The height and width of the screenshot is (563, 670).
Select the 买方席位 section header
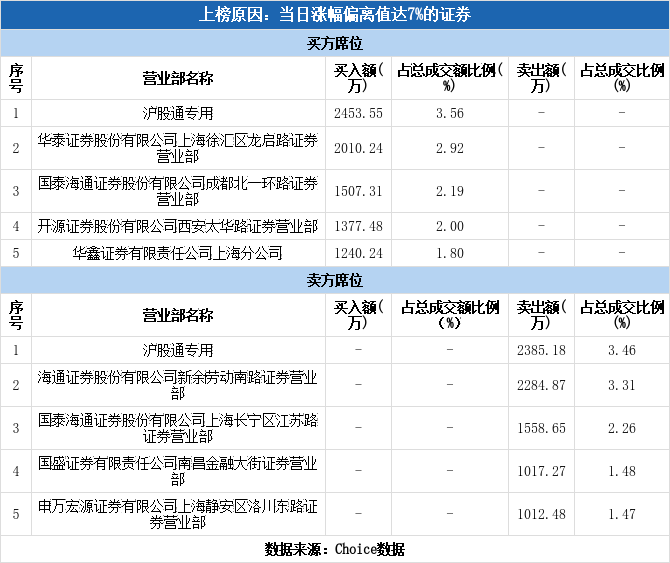pos(335,43)
